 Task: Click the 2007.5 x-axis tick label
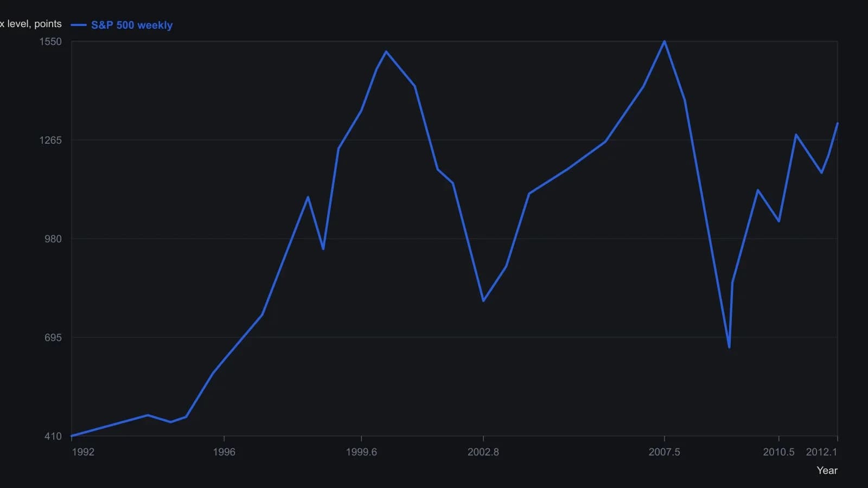665,452
